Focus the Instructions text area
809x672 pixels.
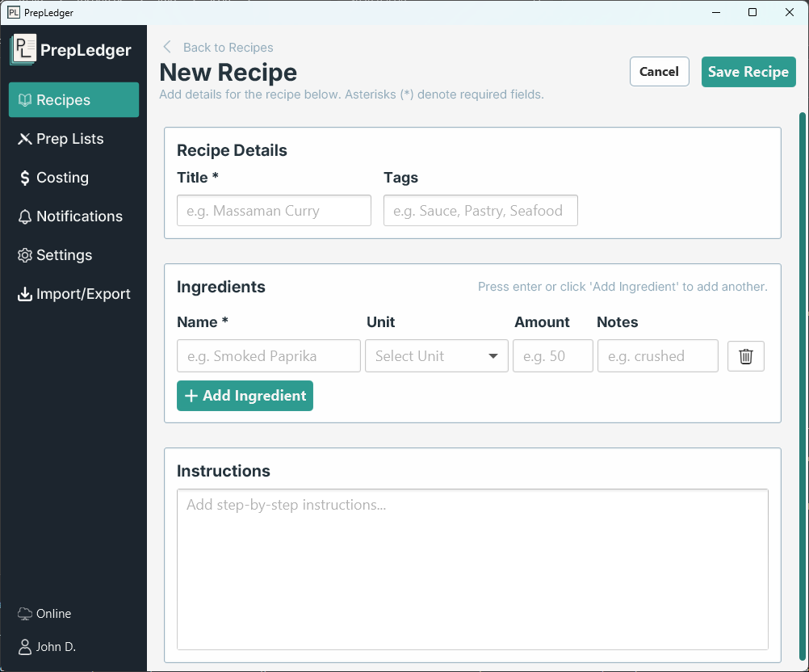coord(472,569)
